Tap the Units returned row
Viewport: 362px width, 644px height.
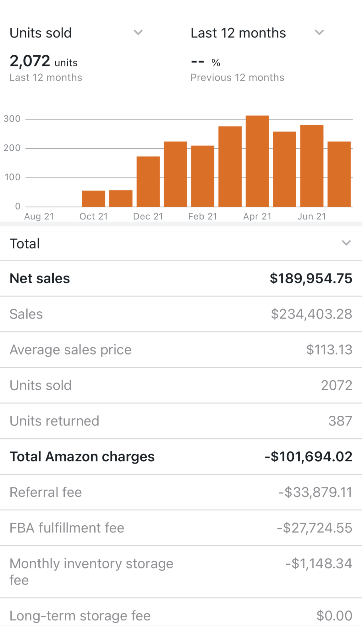tap(181, 421)
